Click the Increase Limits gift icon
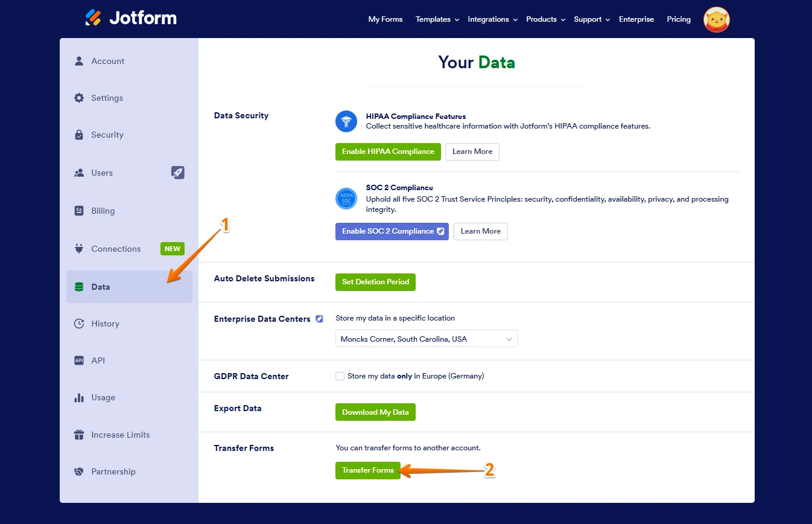812x524 pixels. (79, 435)
